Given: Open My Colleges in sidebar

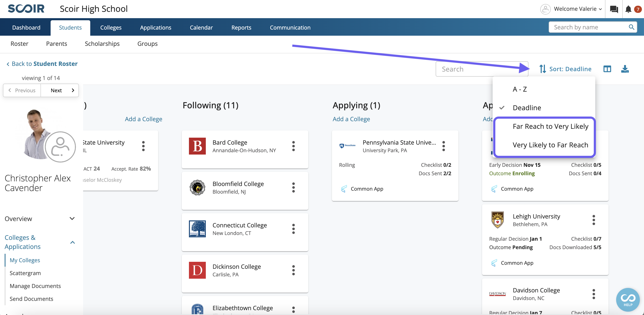Looking at the screenshot, I should tap(25, 260).
